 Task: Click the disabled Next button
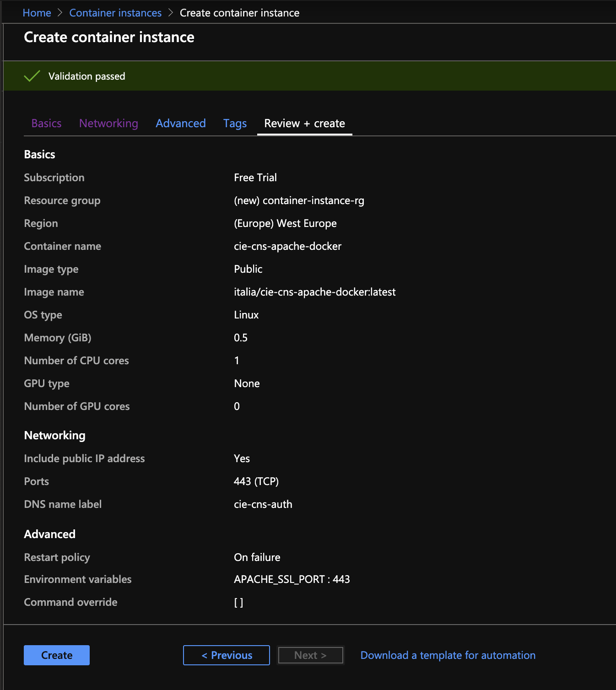pyautogui.click(x=311, y=655)
